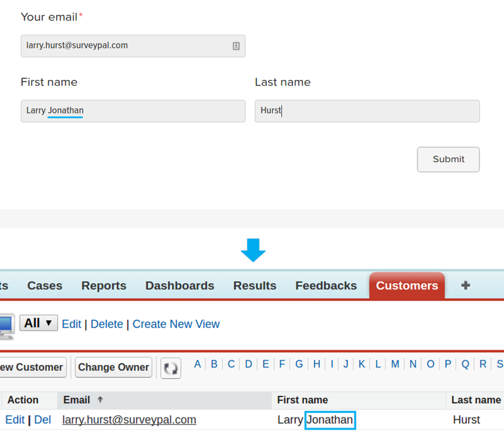Open the Results tab
Viewport: 504px width, 437px height.
point(255,286)
